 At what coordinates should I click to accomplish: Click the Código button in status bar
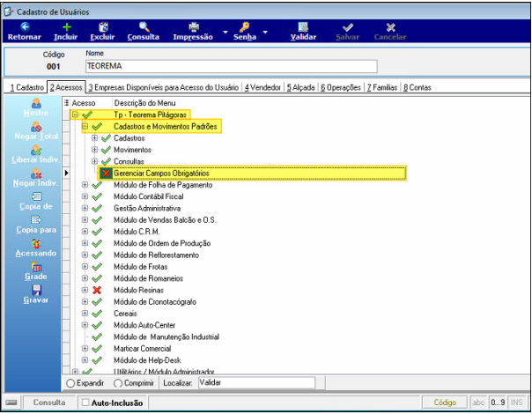(x=445, y=403)
